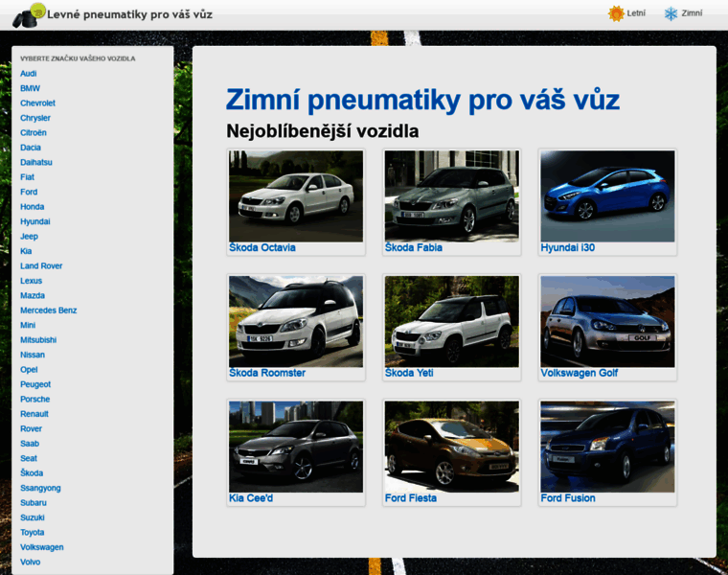This screenshot has height=575, width=728.
Task: Choose Rover from the brand list
Action: pyautogui.click(x=31, y=429)
